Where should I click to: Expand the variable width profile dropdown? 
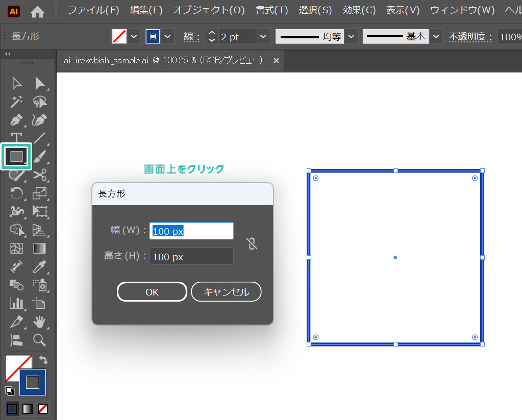pos(352,37)
